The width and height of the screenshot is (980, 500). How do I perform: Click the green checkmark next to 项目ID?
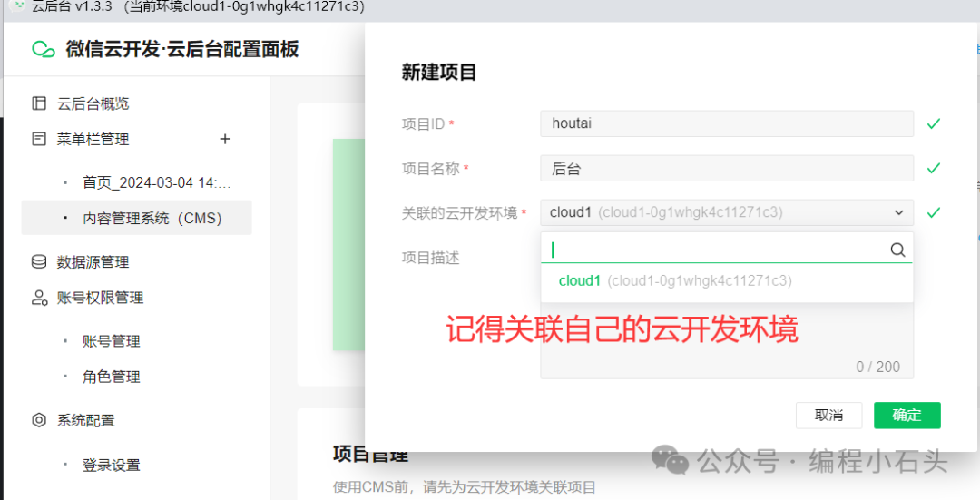(x=934, y=123)
